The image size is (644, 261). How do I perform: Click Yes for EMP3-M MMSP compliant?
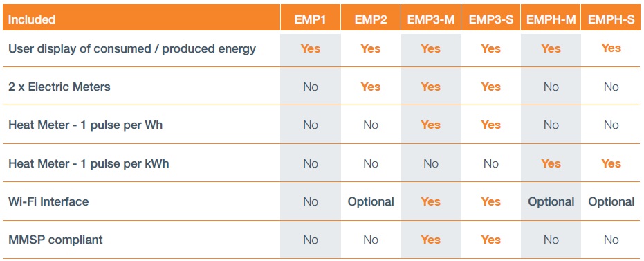coord(430,240)
